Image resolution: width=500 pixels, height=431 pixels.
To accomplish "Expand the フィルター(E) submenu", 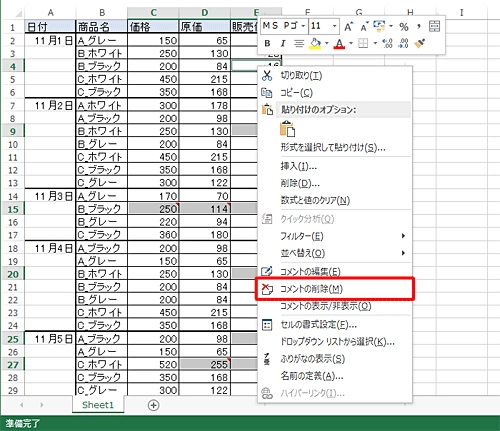I will pyautogui.click(x=335, y=236).
